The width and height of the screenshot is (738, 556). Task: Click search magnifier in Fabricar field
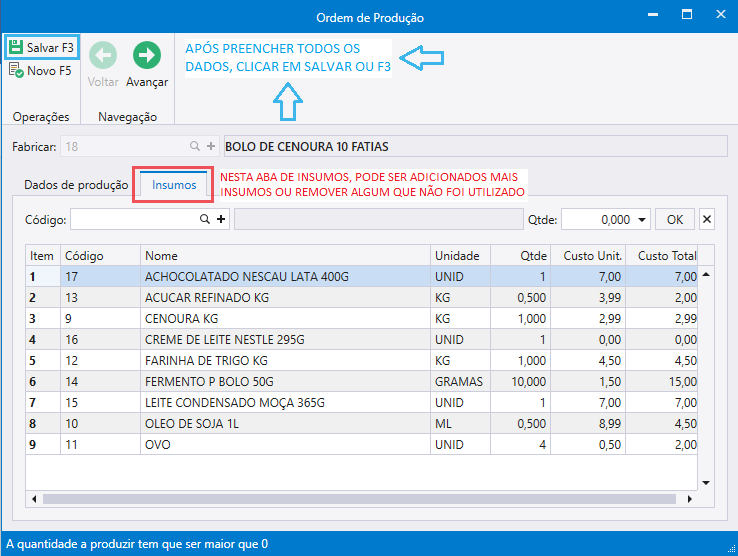(x=195, y=146)
